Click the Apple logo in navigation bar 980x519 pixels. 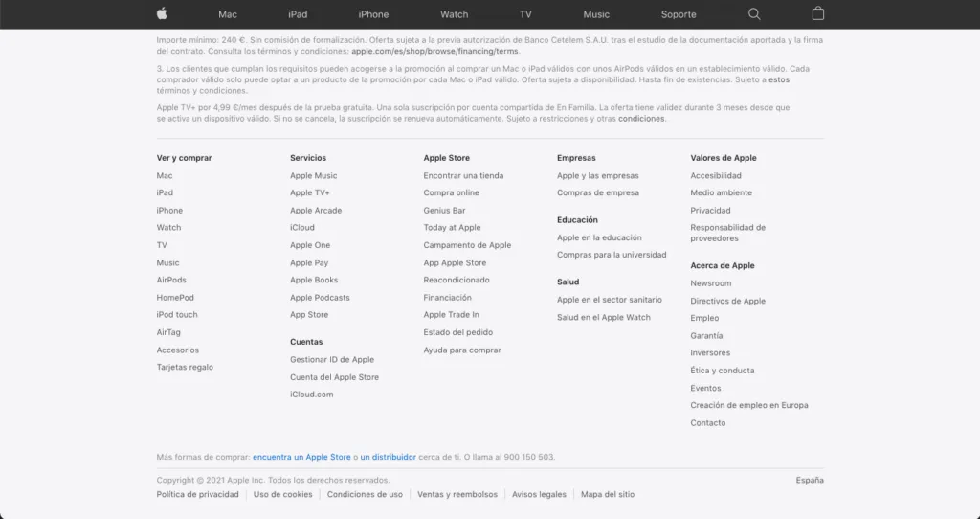point(162,13)
